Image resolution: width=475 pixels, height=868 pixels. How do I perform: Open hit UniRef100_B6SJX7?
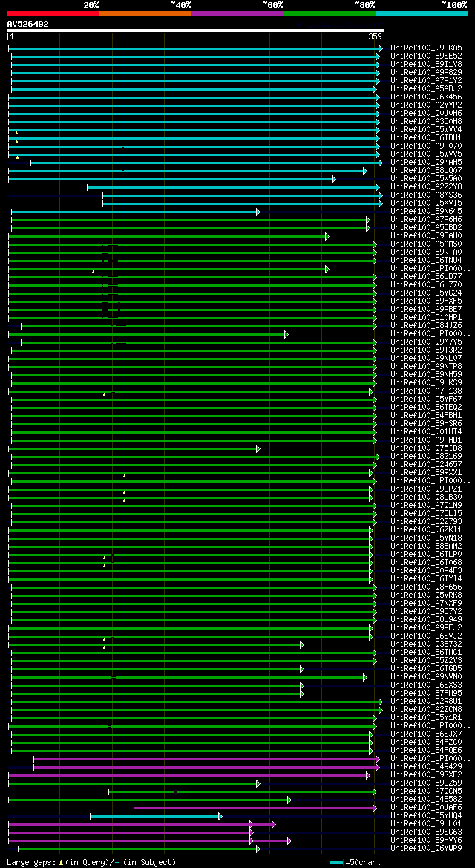pyautogui.click(x=426, y=734)
